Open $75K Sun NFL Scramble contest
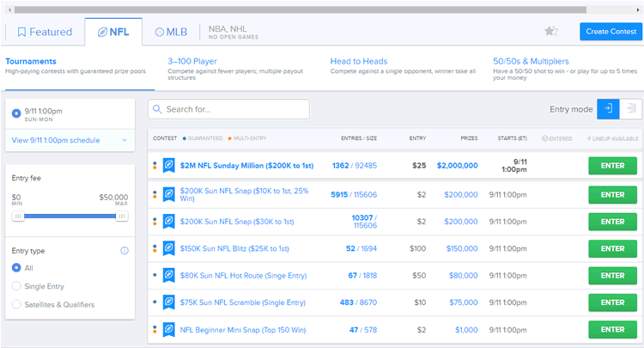644x348 pixels. [243, 302]
